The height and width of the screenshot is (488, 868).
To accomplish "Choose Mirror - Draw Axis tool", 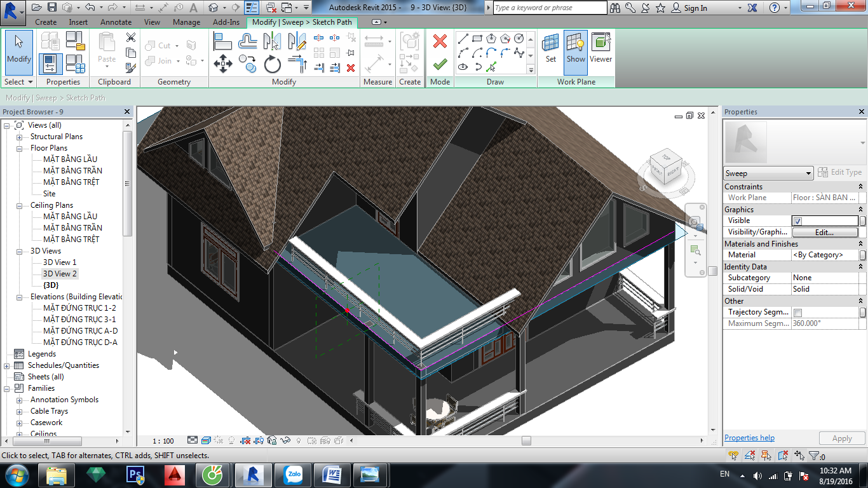I will pos(297,42).
